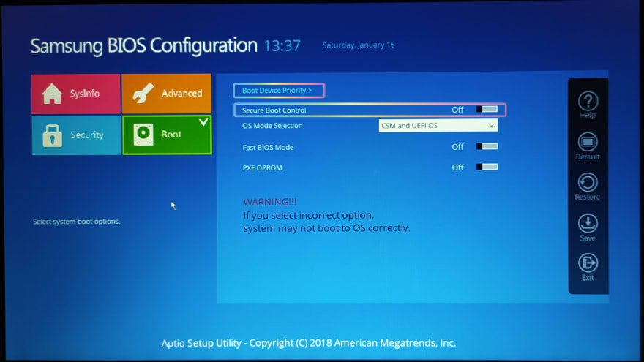Open the SysInfo tile
Screen dimensions: 644x362
pyautogui.click(x=76, y=94)
